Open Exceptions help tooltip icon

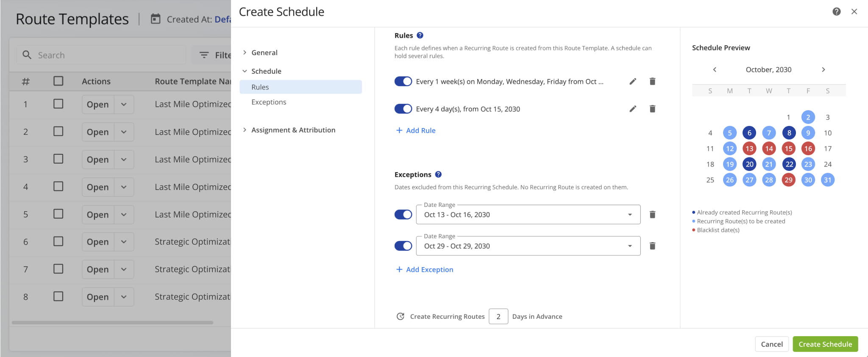[x=438, y=174]
